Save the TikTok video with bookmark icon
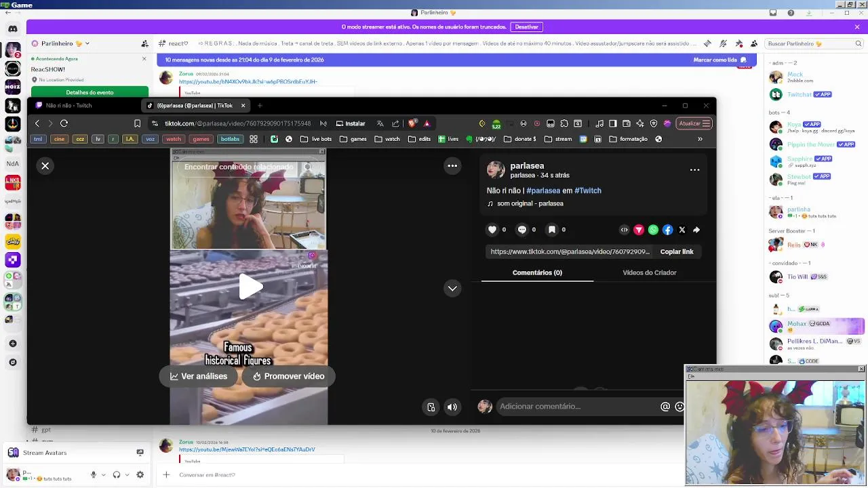The height and width of the screenshot is (488, 868). [x=552, y=230]
